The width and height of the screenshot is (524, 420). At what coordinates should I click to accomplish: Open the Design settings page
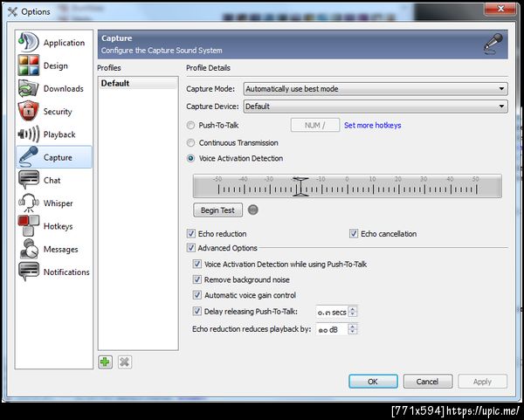coord(56,65)
